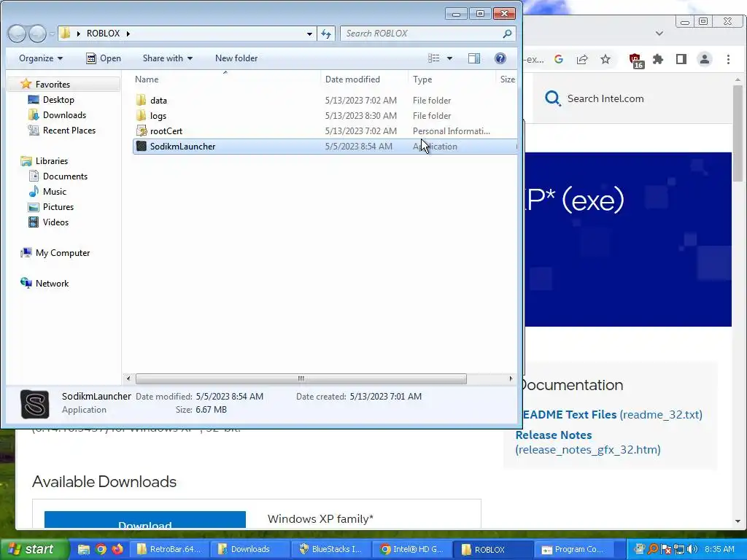
Task: Click the Firefox quick launch icon in taskbar
Action: 117,549
